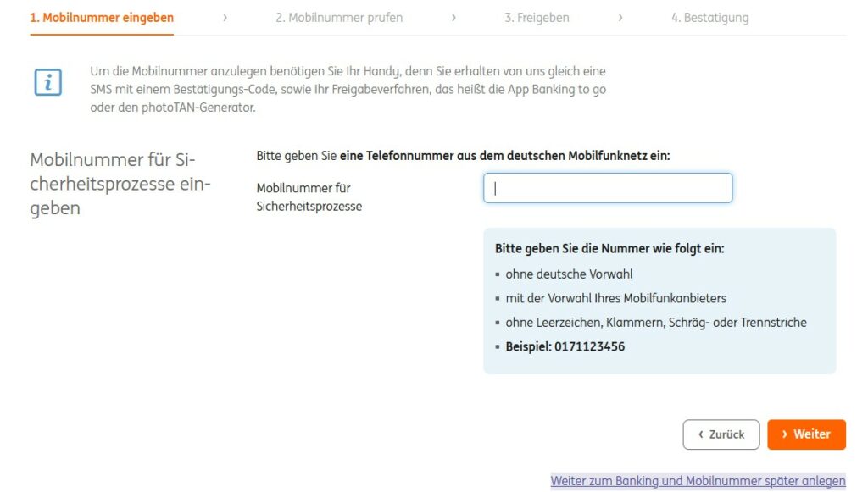Image resolution: width=868 pixels, height=492 pixels.
Task: Click text 'Bitte geben Sie eine Telefonnummer aus dem deutschen Mobilfunknetz ein:'
Action: [x=463, y=156]
